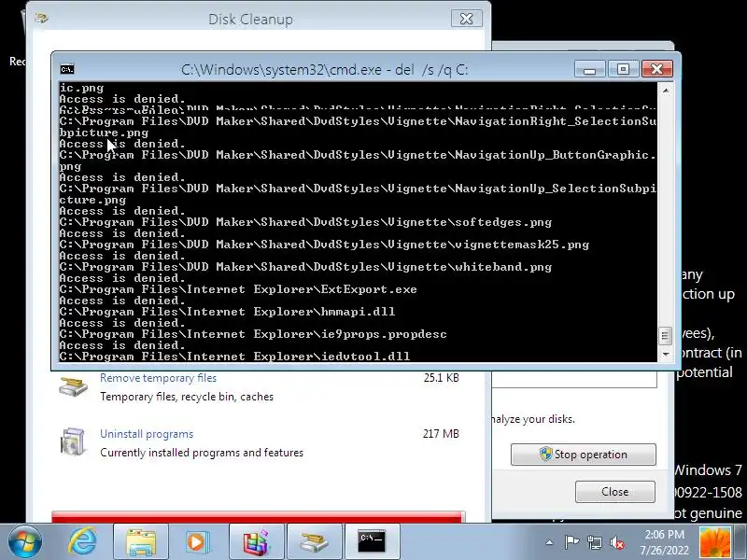Click the Close button in the rear dialog
Viewport: 747px width, 560px height.
(615, 492)
